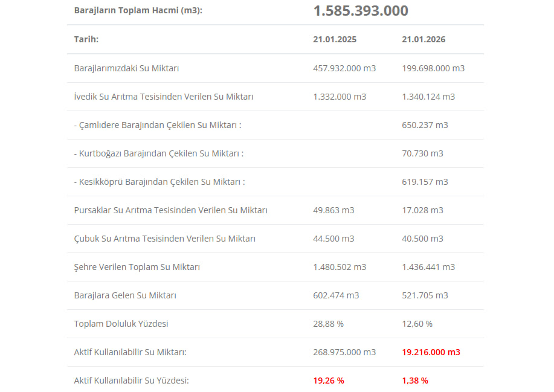Click the Şehre Verilen Toplam Su Miktarı label
This screenshot has width=554, height=392.
click(137, 267)
